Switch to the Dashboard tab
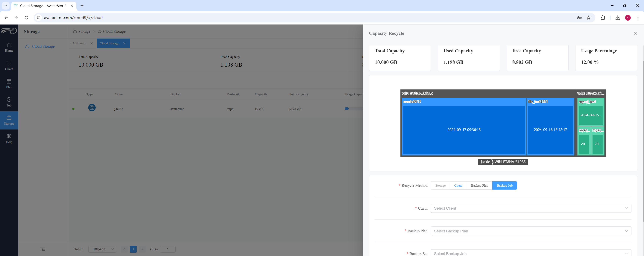644x256 pixels. (79, 43)
